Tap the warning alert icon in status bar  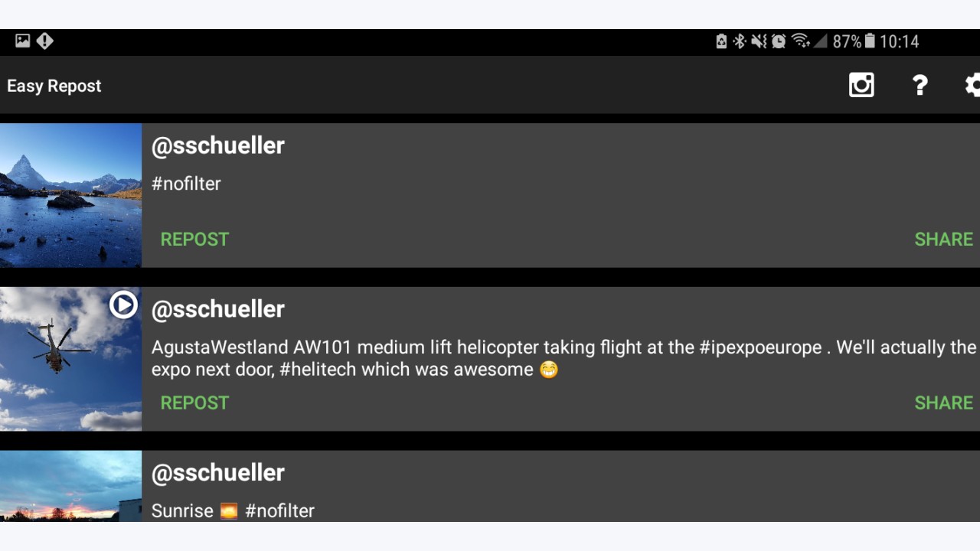[x=45, y=41]
